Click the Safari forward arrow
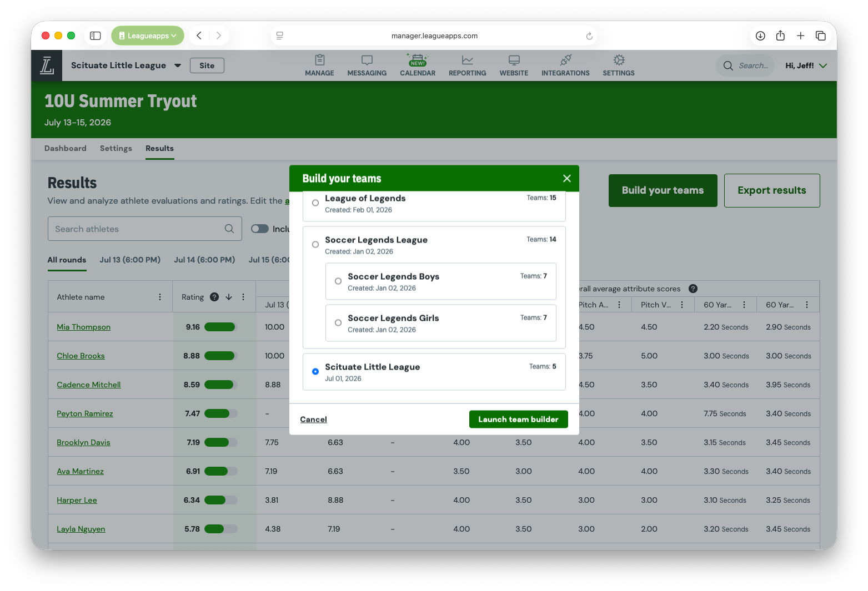 pyautogui.click(x=219, y=36)
